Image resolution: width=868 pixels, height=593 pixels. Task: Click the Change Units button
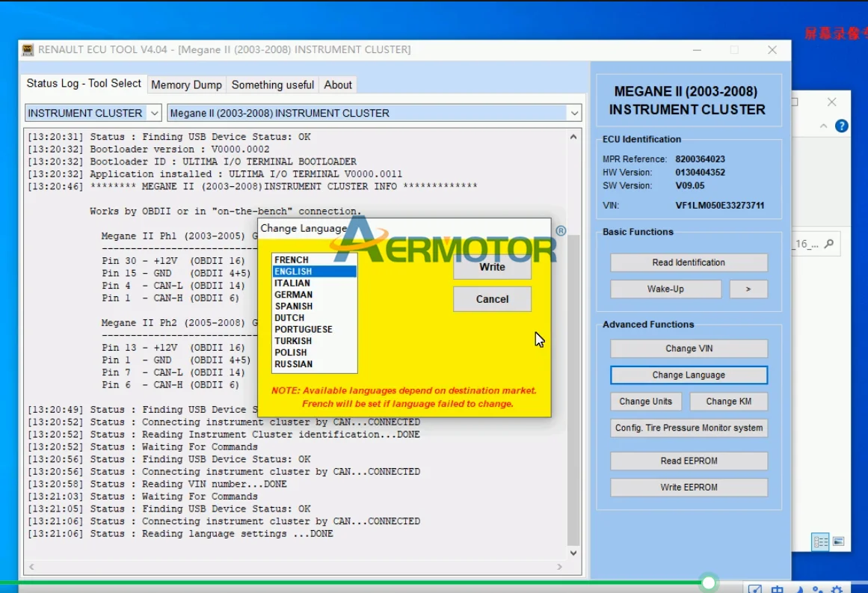coord(645,402)
